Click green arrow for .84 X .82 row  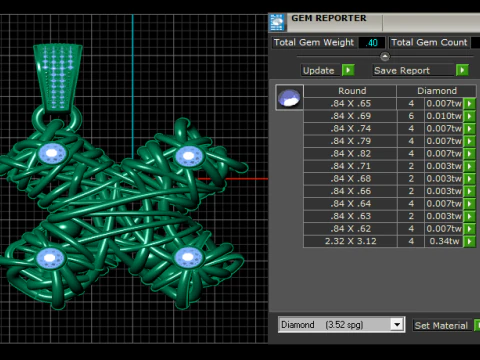(x=469, y=154)
